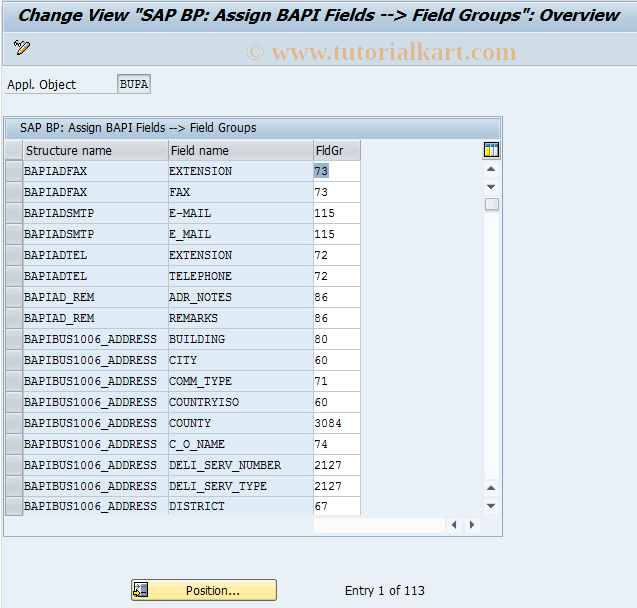637x608 pixels.
Task: Select the ADR_NOTES row selector
Action: click(x=14, y=297)
